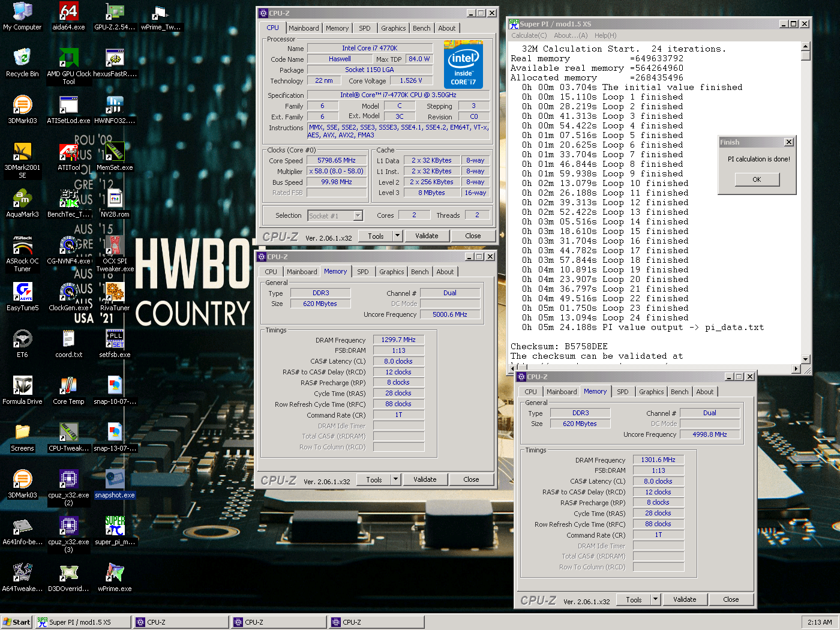Launch the aida64.exe desktop icon
The width and height of the screenshot is (840, 630).
pyautogui.click(x=68, y=16)
